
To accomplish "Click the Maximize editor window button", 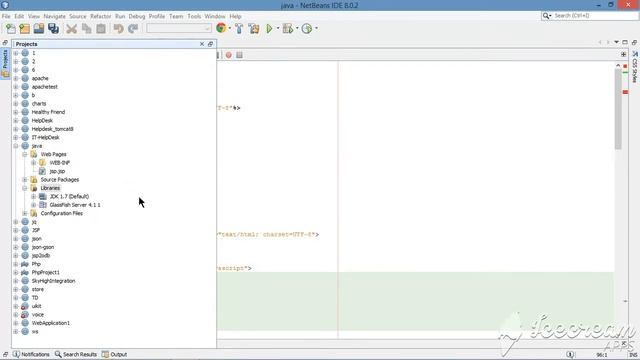I will (x=625, y=42).
